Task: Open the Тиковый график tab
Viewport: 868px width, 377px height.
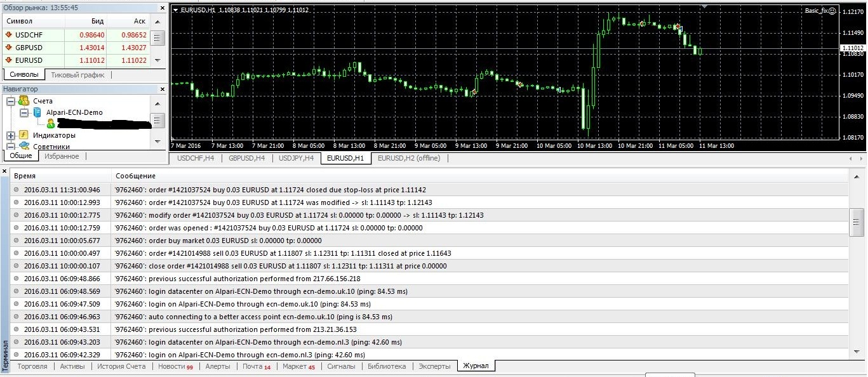Action: [x=77, y=75]
